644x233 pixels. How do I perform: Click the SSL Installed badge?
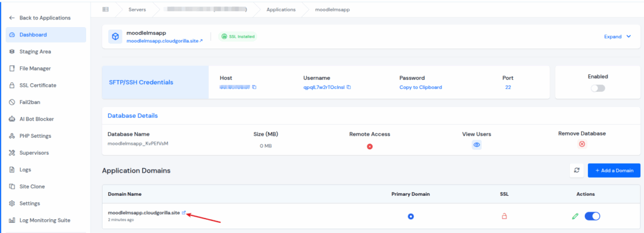[238, 37]
